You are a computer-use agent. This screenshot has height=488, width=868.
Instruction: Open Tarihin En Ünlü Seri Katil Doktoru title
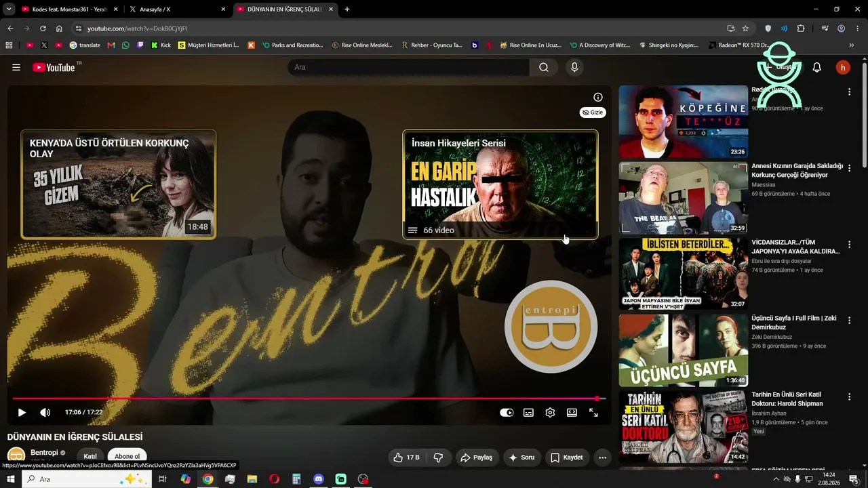click(787, 399)
